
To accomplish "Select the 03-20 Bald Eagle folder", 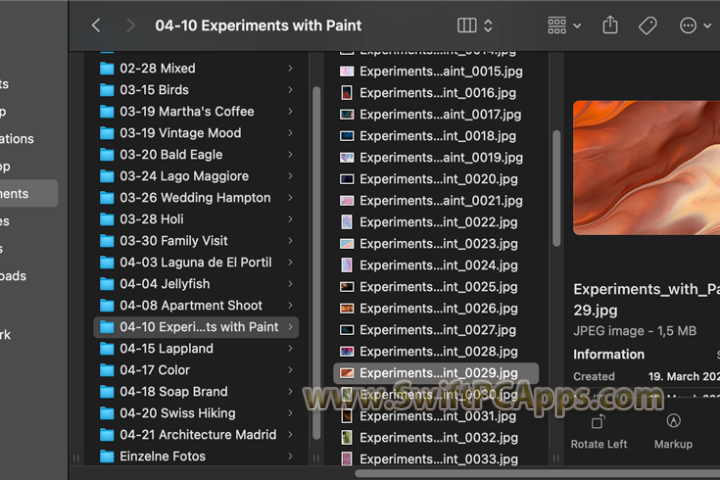I will (197, 155).
